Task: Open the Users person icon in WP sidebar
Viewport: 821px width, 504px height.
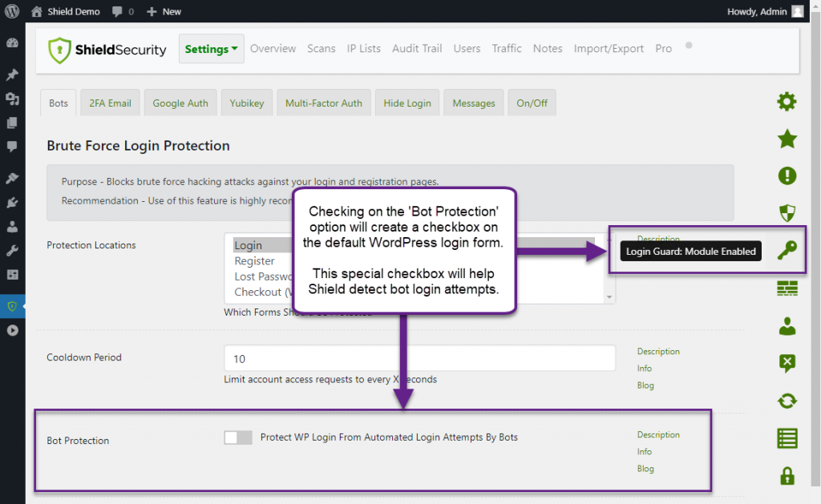Action: click(x=12, y=227)
